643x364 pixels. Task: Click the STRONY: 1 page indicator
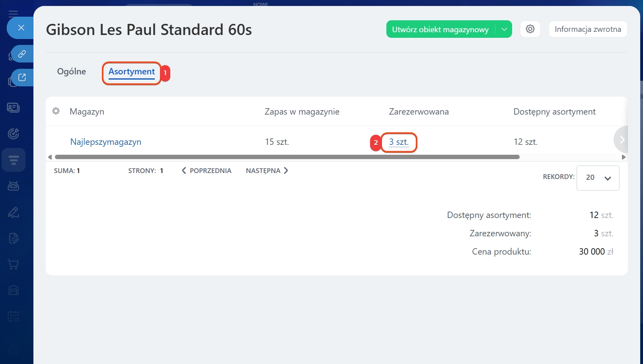(146, 171)
